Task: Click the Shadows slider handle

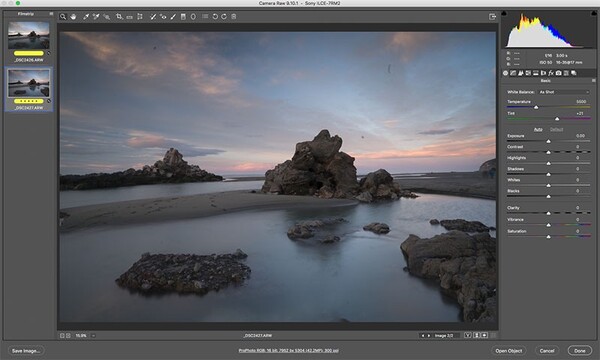Action: coord(548,174)
